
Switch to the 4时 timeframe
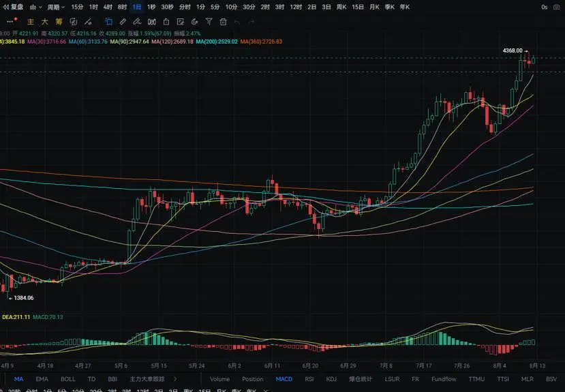[x=108, y=7]
